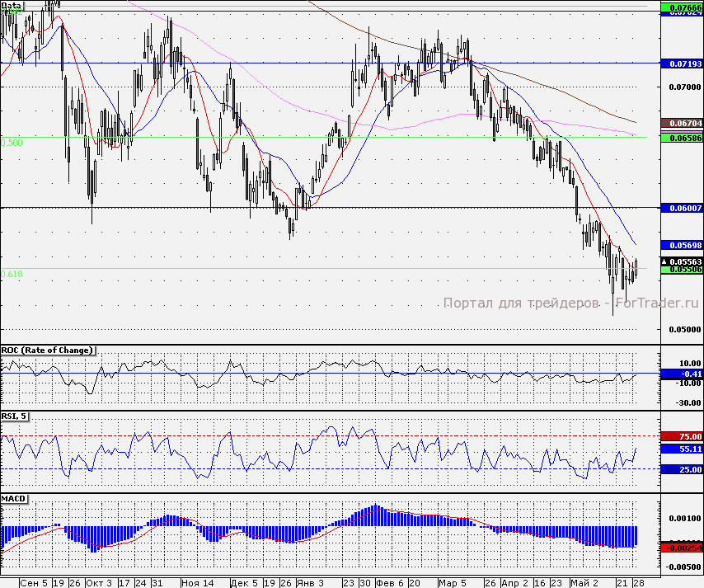Click the RSI 75.00 overbought level tag
This screenshot has width=704, height=588.
pyautogui.click(x=681, y=436)
